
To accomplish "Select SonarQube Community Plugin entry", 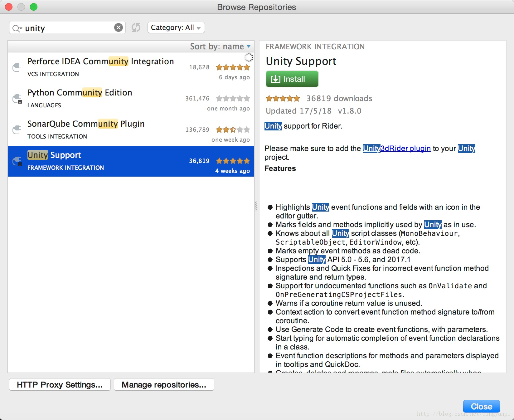I will pos(131,130).
